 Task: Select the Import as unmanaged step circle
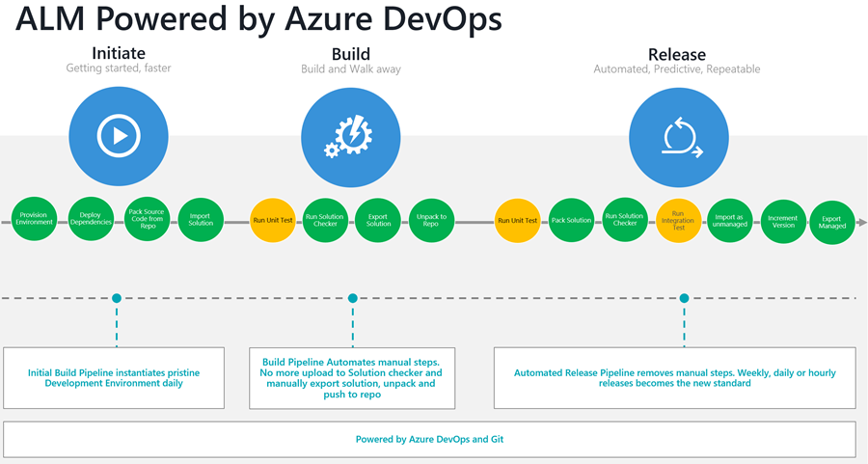click(730, 221)
